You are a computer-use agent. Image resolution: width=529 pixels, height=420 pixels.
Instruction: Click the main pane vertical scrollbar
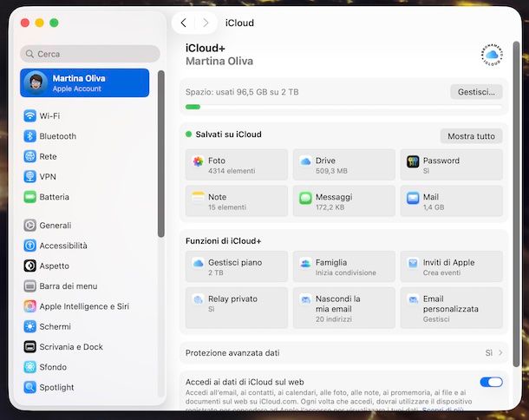(517, 204)
